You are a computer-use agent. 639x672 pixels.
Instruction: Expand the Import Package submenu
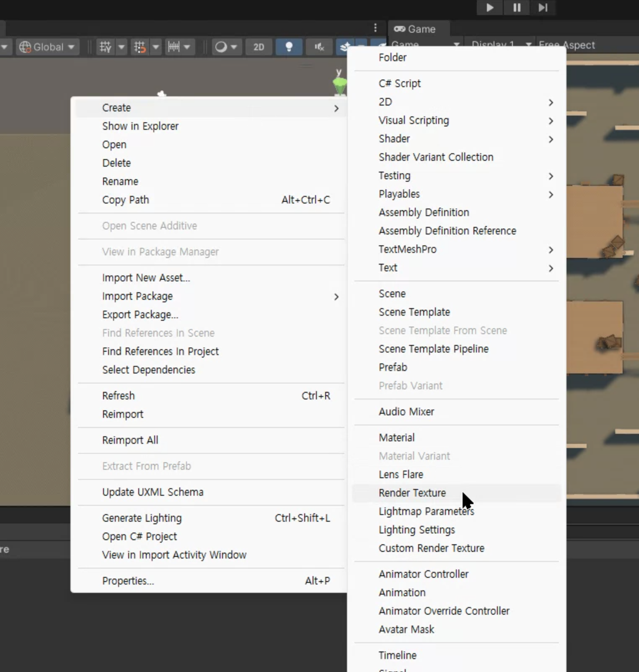212,296
